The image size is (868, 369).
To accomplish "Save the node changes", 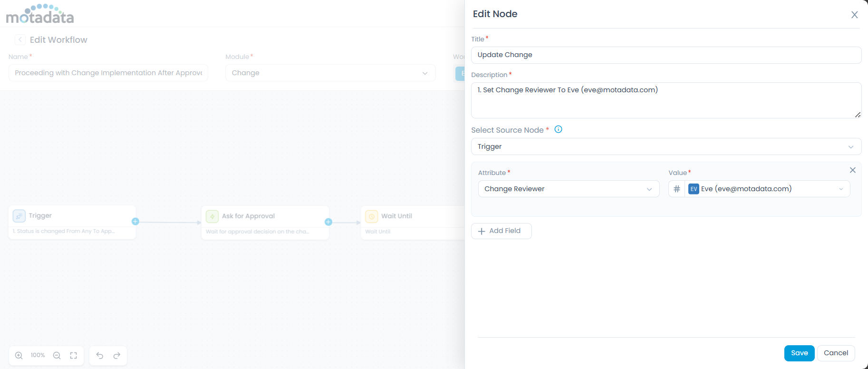I will coord(799,353).
